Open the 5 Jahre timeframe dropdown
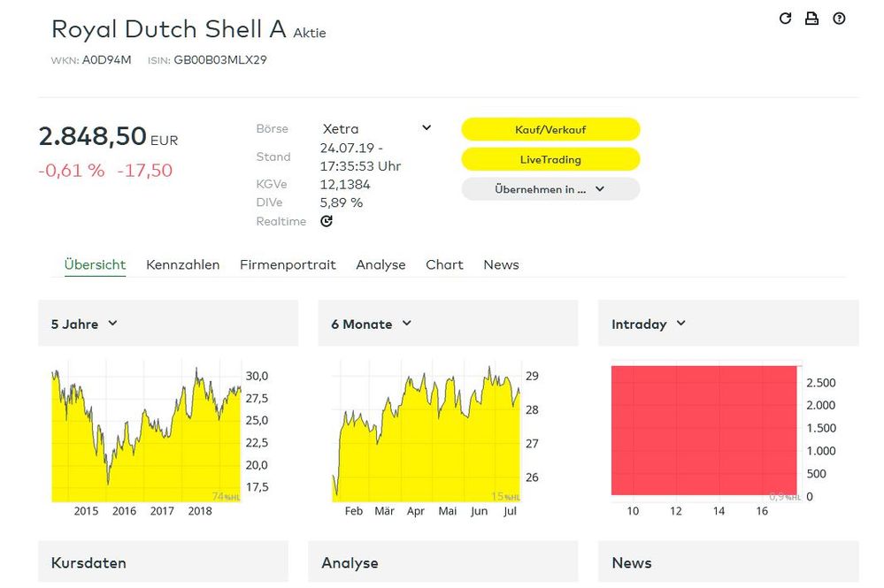 click(x=84, y=324)
